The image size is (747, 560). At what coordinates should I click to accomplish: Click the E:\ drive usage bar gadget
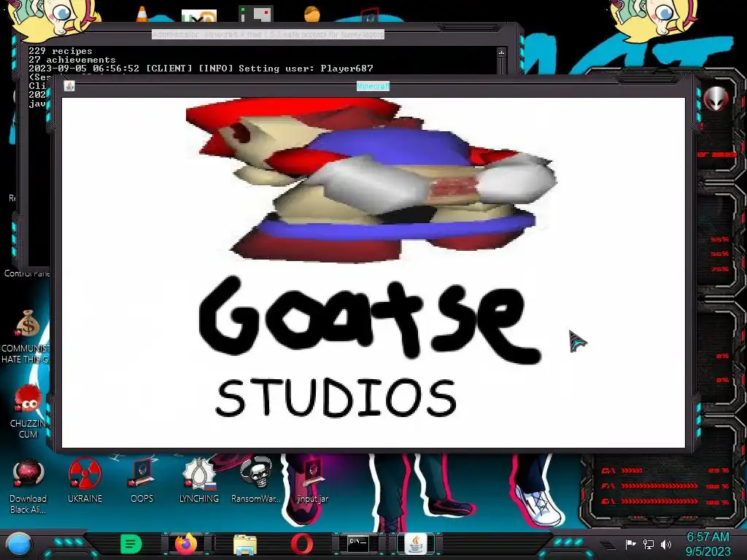click(x=665, y=502)
